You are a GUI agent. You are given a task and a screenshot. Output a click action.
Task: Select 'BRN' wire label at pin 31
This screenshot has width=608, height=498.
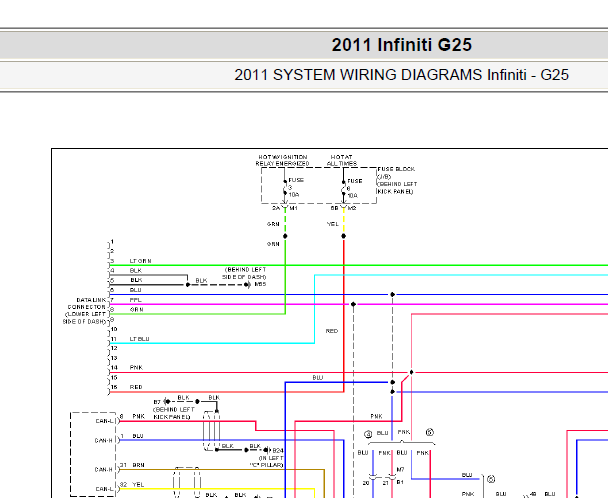point(138,465)
